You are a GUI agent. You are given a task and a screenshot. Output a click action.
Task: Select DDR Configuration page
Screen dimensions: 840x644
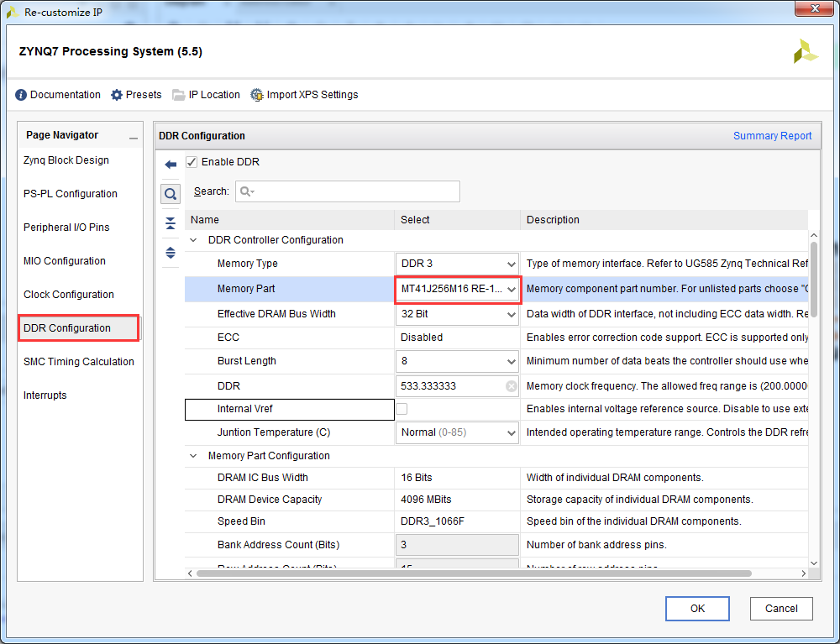click(x=79, y=328)
